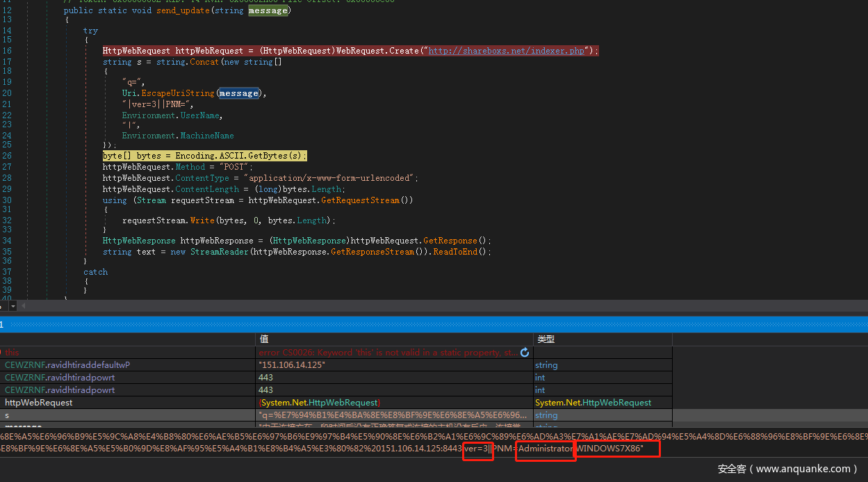Image resolution: width=868 pixels, height=482 pixels.
Task: Select the 'this' variable row name
Action: click(13, 353)
